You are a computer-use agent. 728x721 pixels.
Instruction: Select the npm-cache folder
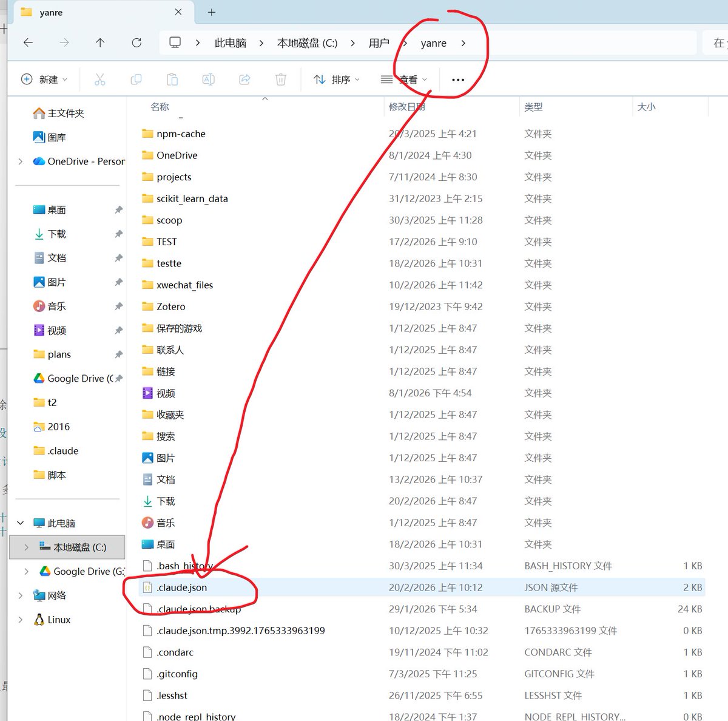coord(174,134)
